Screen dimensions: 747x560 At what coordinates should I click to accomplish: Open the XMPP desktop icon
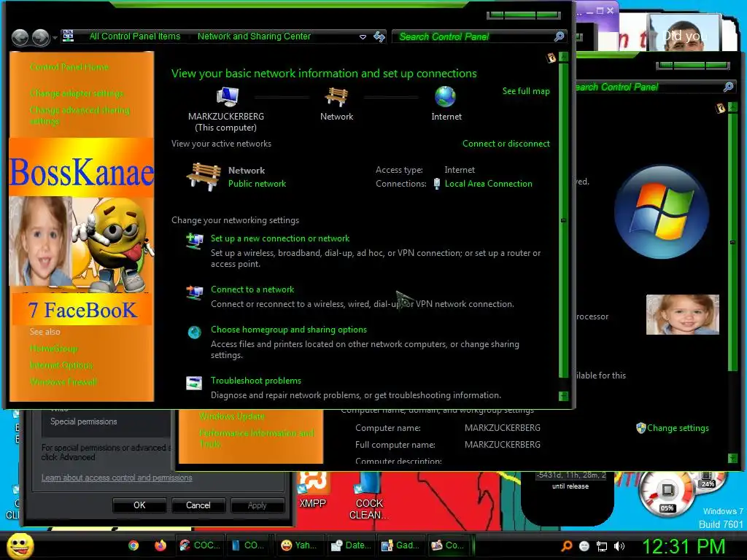(x=312, y=491)
